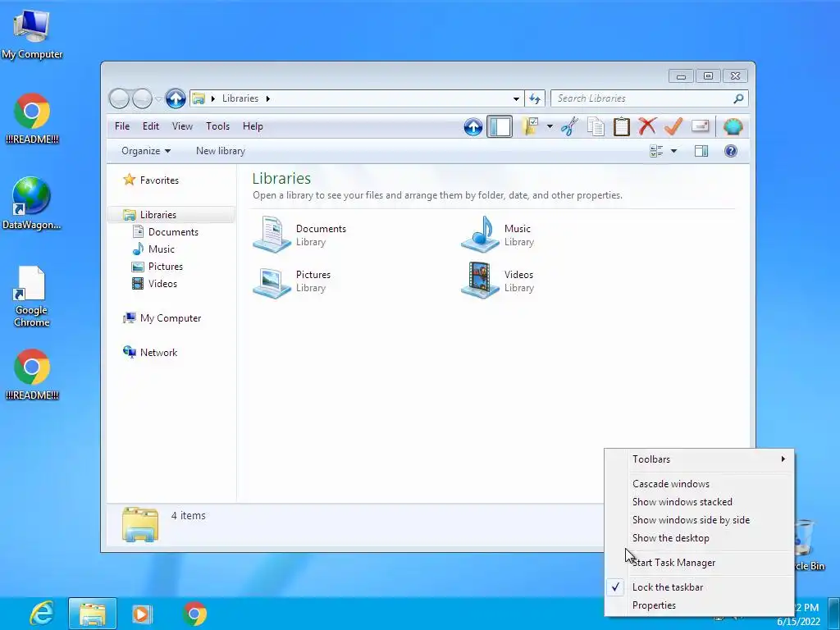Open the Organize dropdown menu
The height and width of the screenshot is (630, 840).
click(146, 151)
